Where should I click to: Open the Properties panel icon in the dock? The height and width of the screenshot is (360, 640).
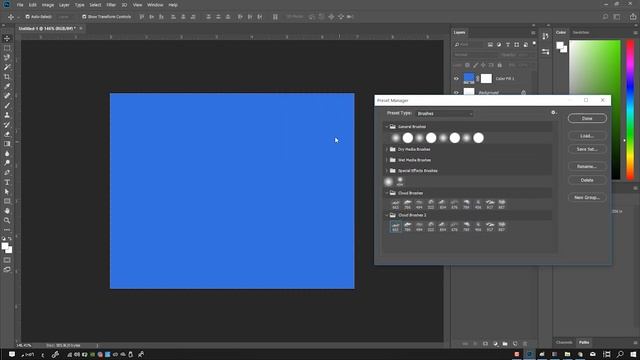point(545,52)
